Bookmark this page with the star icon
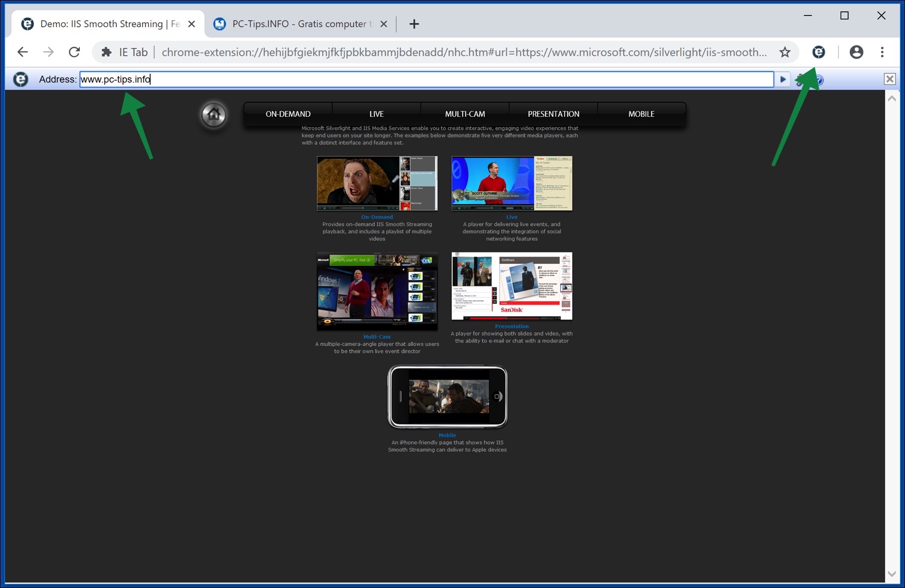The image size is (905, 588). [784, 52]
